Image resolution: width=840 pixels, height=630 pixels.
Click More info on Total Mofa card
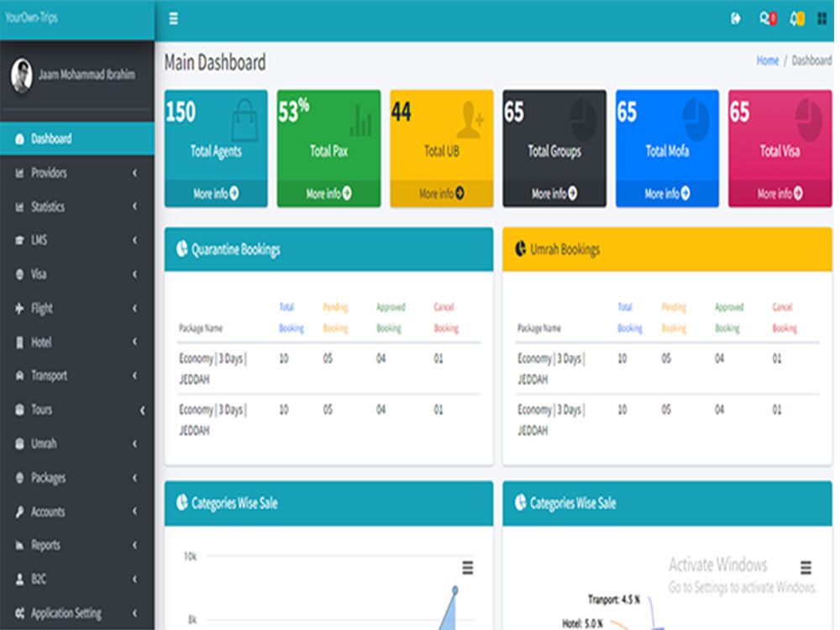[667, 193]
